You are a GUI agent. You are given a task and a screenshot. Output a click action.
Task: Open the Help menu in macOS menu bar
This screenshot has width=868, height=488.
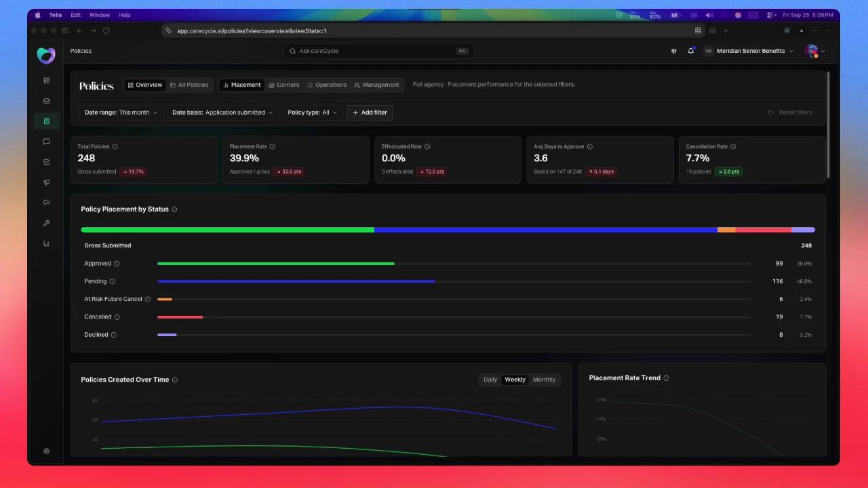(x=125, y=15)
